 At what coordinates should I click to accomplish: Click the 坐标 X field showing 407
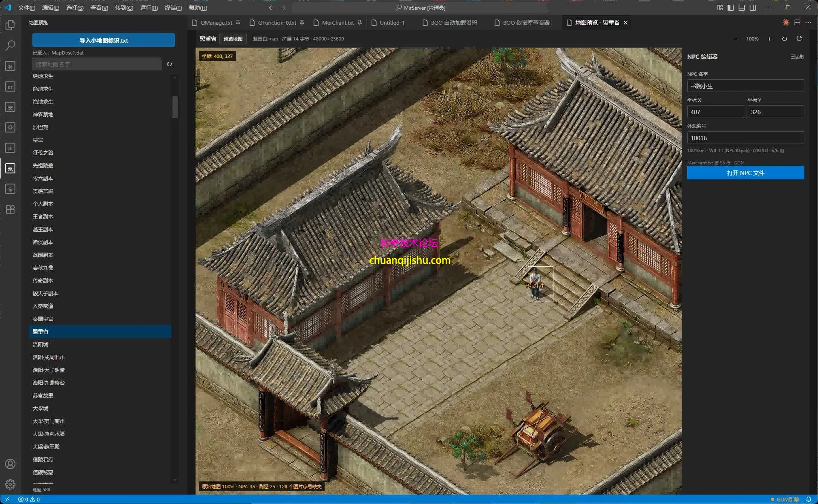[715, 112]
